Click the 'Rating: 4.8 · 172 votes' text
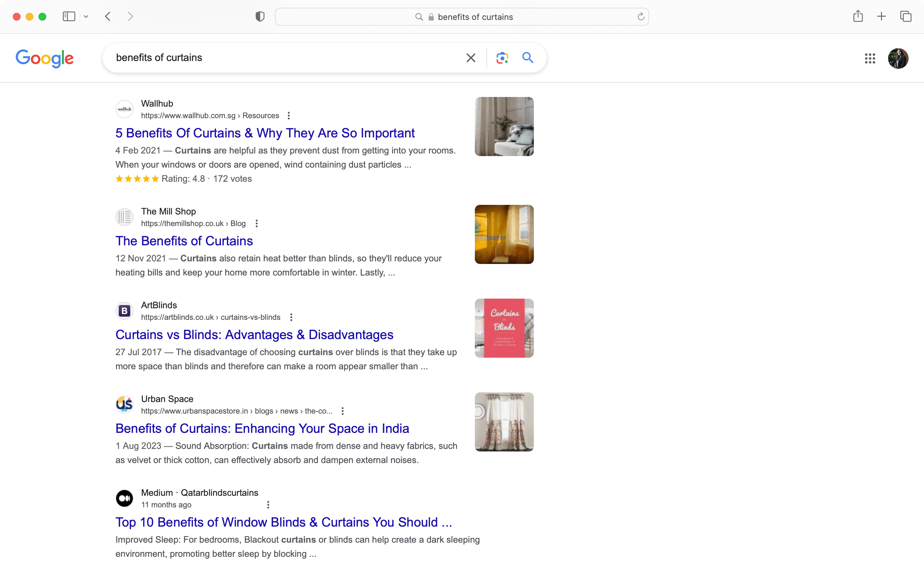 (x=207, y=179)
